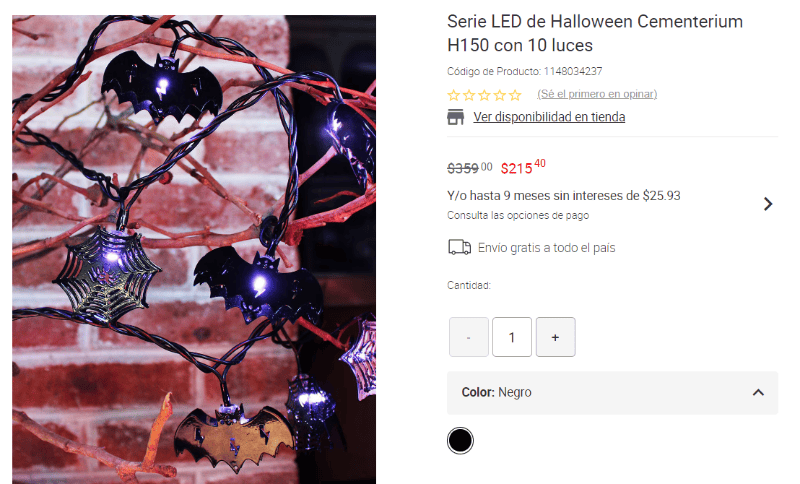
Task: Increase quantity with the plus button
Action: [x=556, y=337]
